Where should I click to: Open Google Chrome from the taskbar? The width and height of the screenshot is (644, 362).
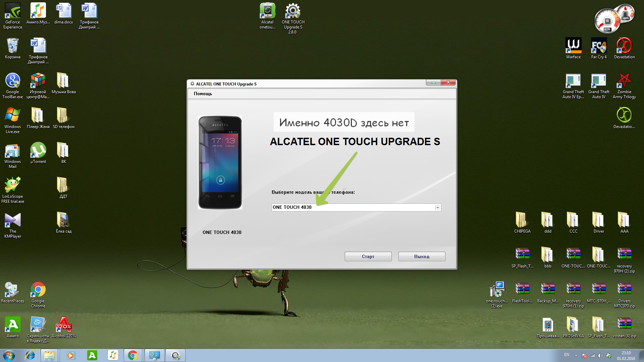click(133, 355)
